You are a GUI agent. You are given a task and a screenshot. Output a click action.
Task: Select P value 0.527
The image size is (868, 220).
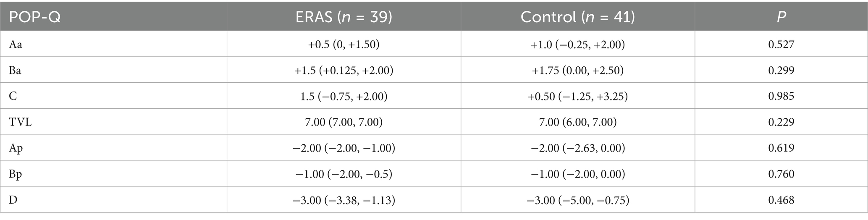coord(781,45)
